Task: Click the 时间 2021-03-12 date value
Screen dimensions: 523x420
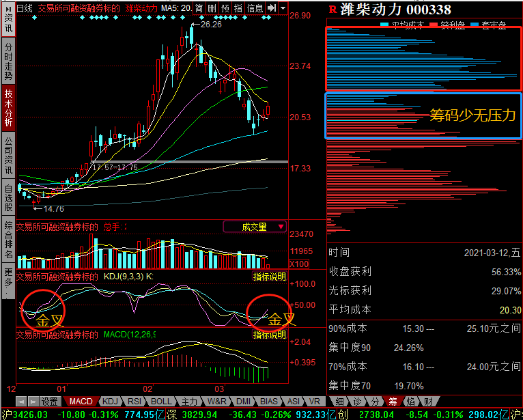Action: (492, 253)
